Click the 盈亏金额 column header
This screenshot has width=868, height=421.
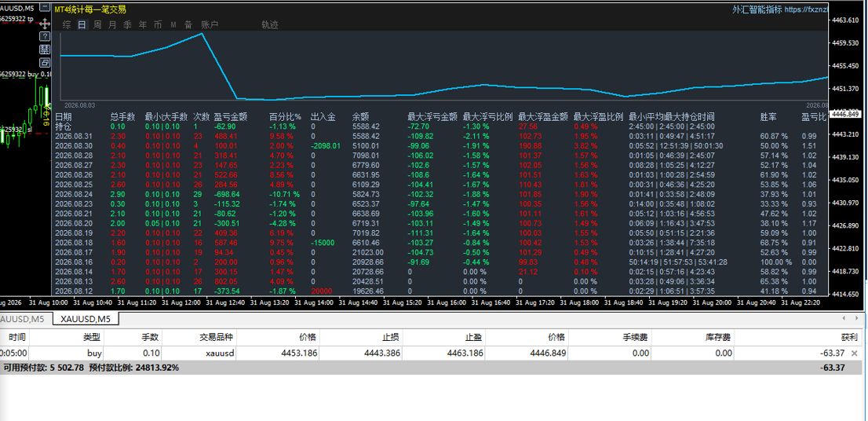[230, 117]
